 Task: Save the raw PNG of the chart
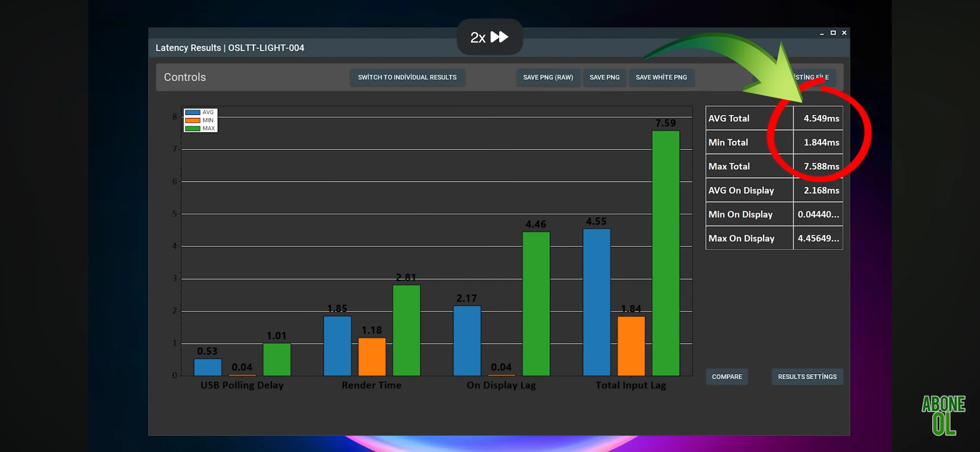(548, 77)
